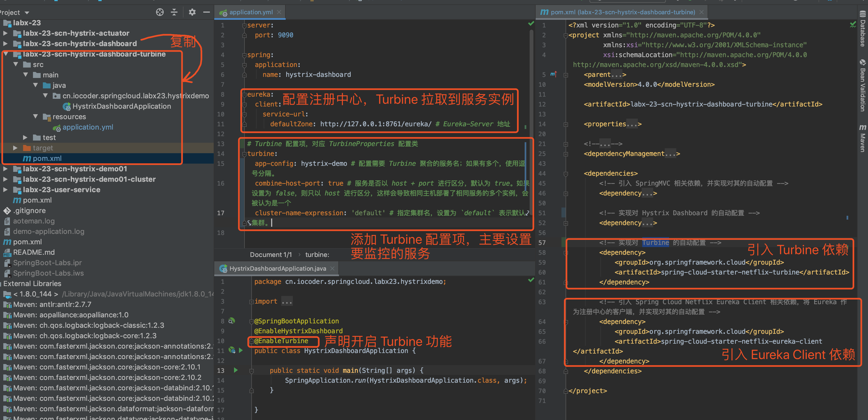
Task: Select README.md in the project tree
Action: click(x=34, y=252)
